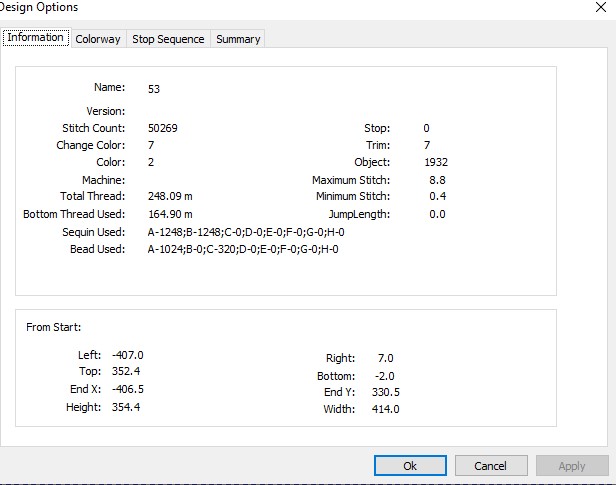The height and width of the screenshot is (485, 616).
Task: Click the Change Color: label
Action: (91, 145)
